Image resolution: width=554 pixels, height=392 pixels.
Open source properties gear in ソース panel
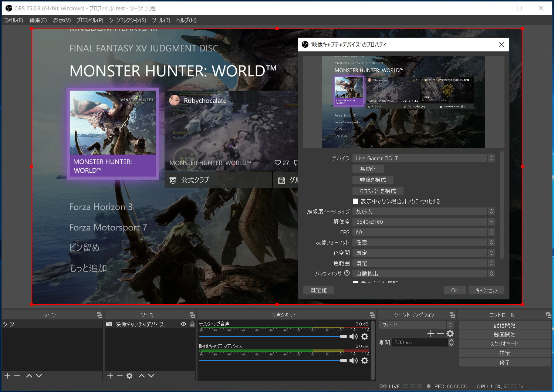click(129, 376)
